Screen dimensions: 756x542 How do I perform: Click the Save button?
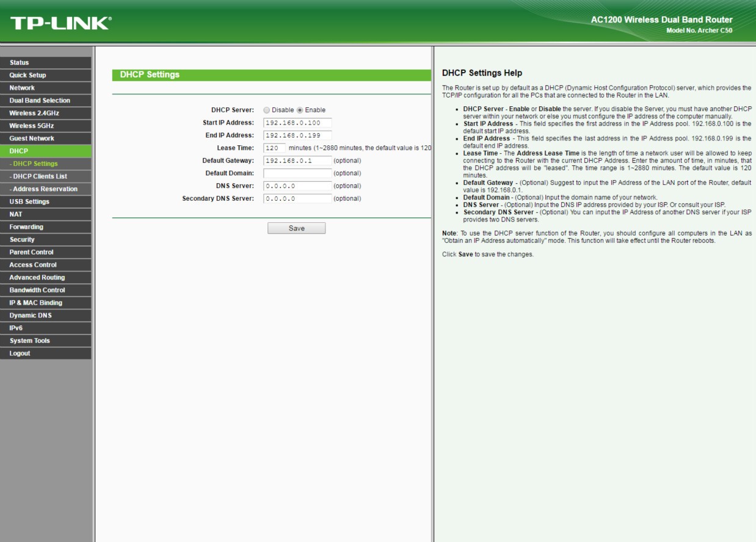point(296,228)
